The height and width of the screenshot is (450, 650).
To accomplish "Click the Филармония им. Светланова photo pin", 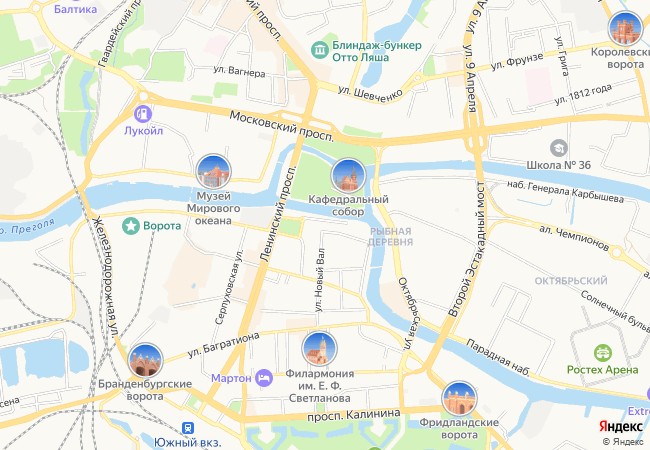I will point(319,348).
